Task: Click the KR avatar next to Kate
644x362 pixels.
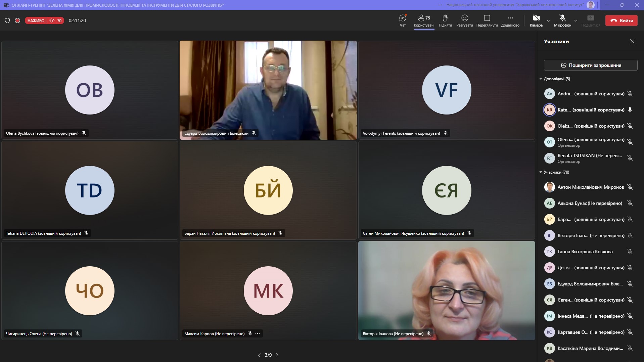Action: click(x=549, y=110)
